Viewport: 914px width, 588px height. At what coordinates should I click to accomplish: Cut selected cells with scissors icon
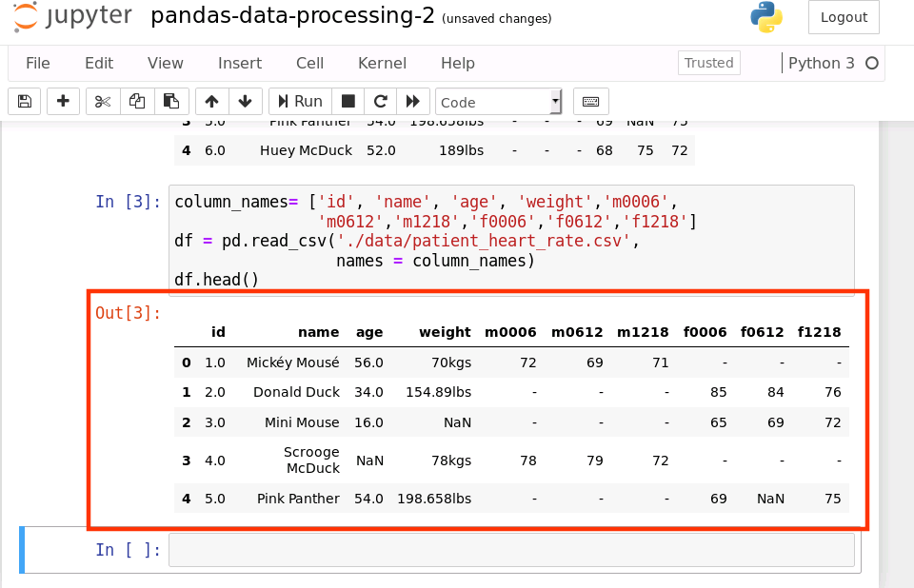[104, 101]
